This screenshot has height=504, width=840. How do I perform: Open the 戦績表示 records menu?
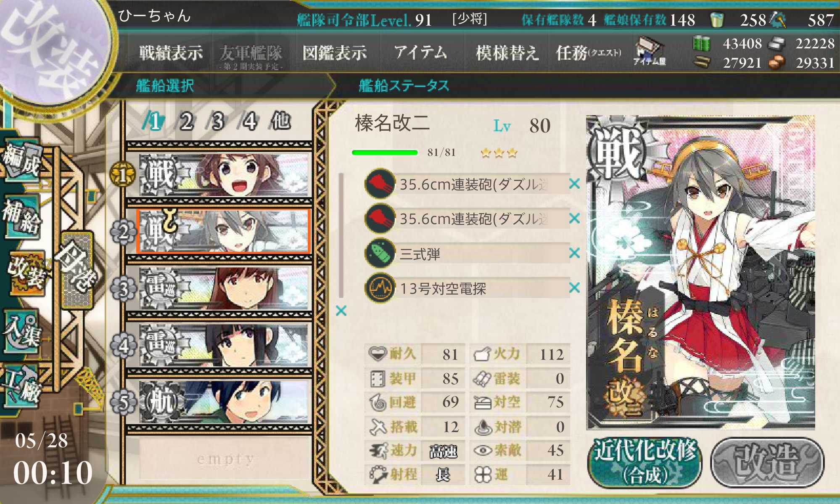click(171, 53)
